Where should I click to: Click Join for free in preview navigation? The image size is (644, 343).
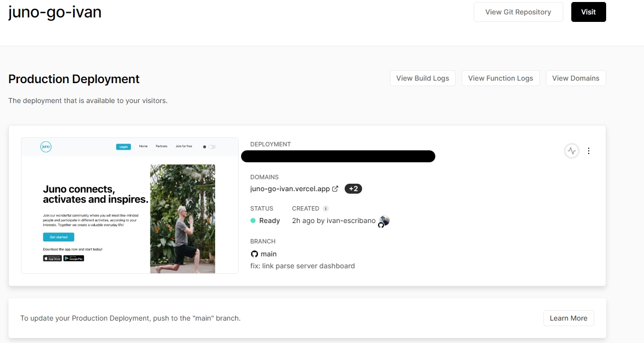pyautogui.click(x=184, y=146)
